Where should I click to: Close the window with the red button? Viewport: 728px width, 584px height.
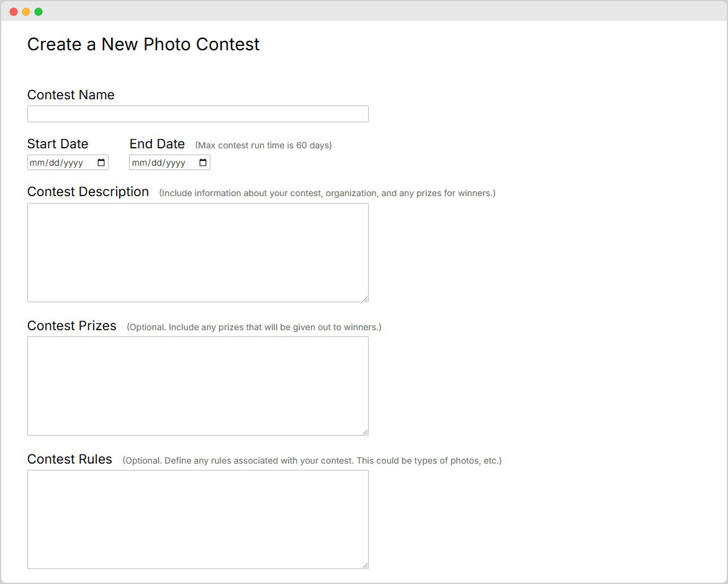pos(14,12)
